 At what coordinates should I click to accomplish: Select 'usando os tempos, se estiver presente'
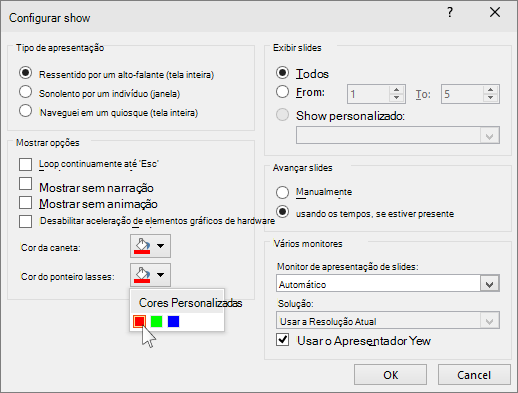click(282, 212)
